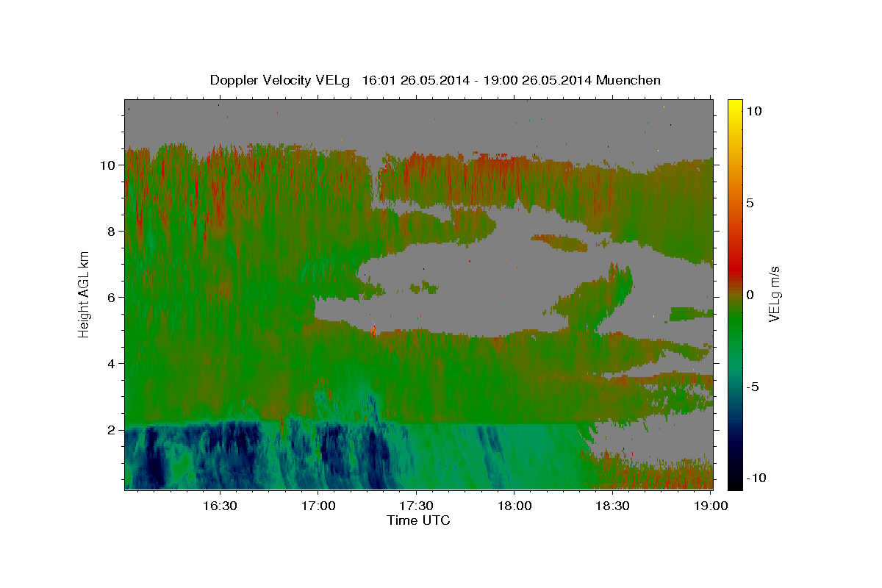Click the '17:00' time tick label
This screenshot has width=882, height=588.
(x=318, y=506)
